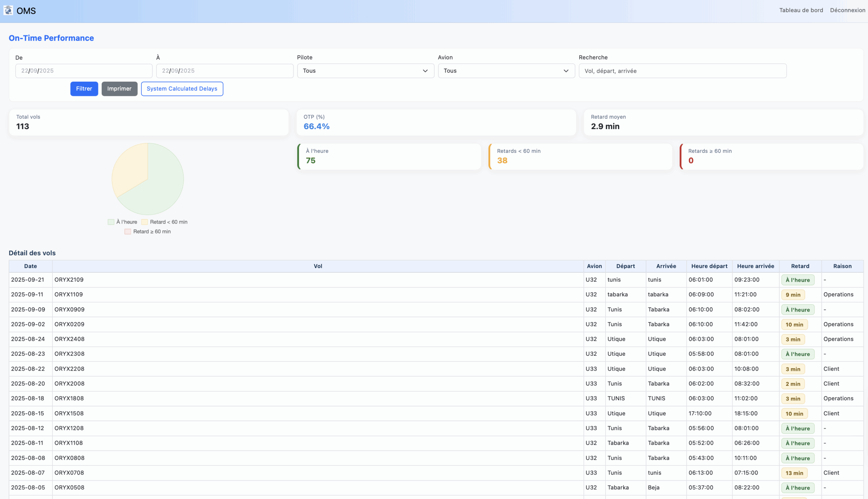Click the Retard column header
Image resolution: width=868 pixels, height=499 pixels.
[800, 266]
